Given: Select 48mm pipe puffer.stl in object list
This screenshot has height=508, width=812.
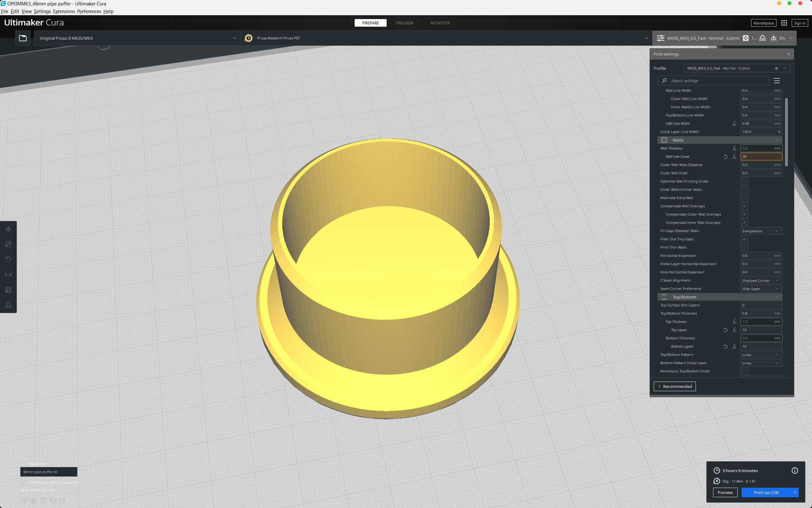Looking at the screenshot, I should [x=49, y=472].
